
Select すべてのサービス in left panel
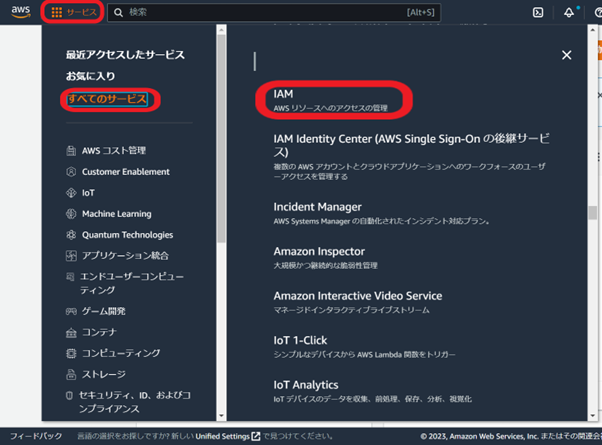click(x=107, y=99)
